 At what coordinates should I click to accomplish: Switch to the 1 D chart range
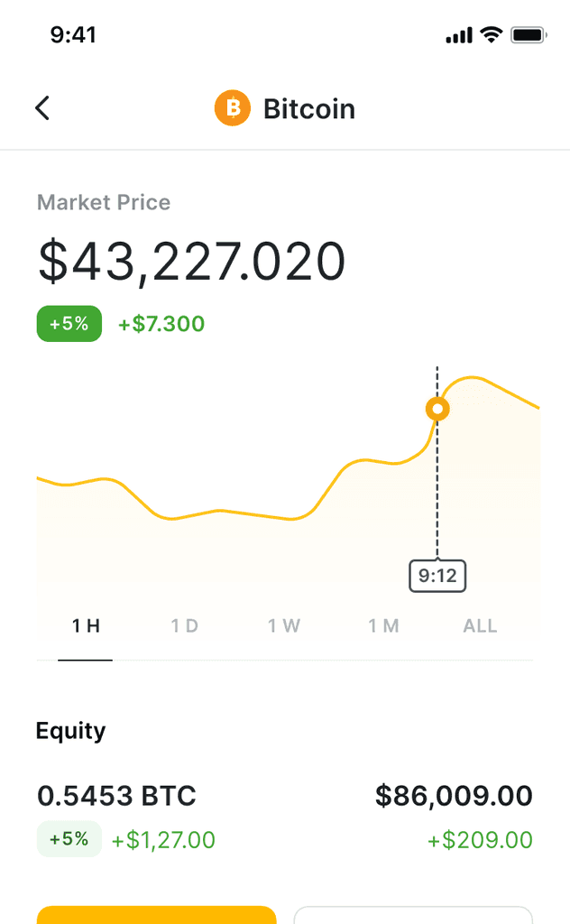(x=184, y=626)
